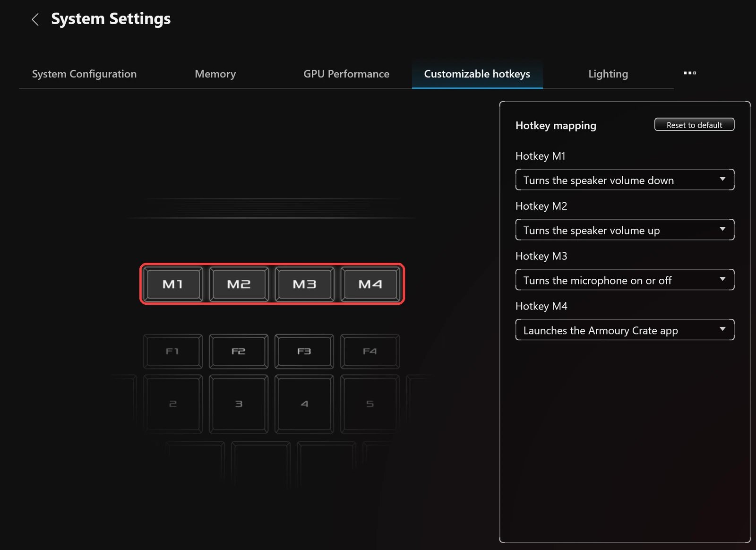Click the Hotkey M2 label
The image size is (756, 550).
tap(541, 206)
